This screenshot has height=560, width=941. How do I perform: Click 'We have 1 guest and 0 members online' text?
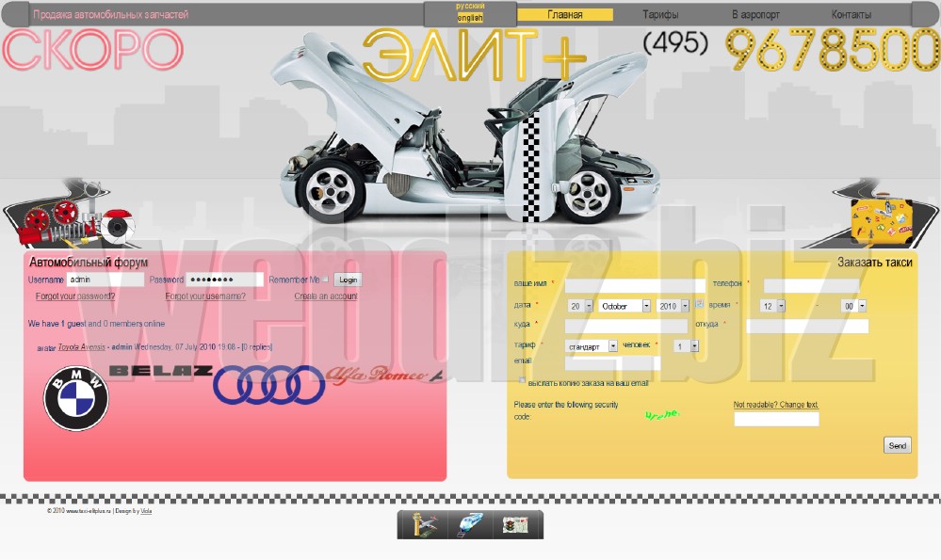(96, 324)
